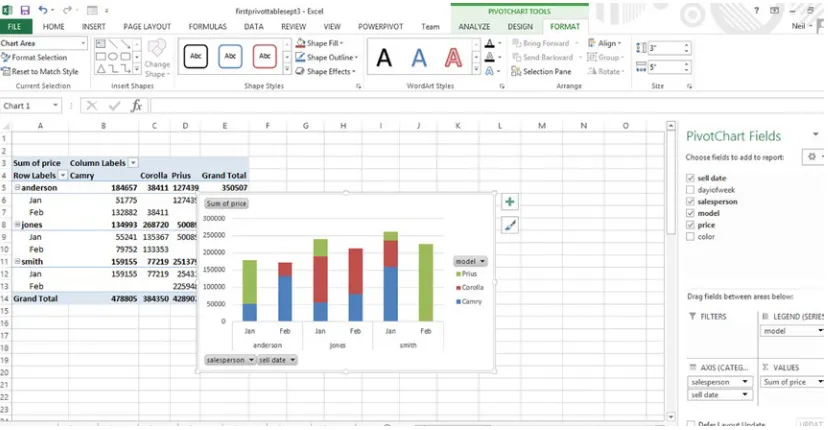This screenshot has width=828, height=430.
Task: Uncheck the model field
Action: [690, 213]
